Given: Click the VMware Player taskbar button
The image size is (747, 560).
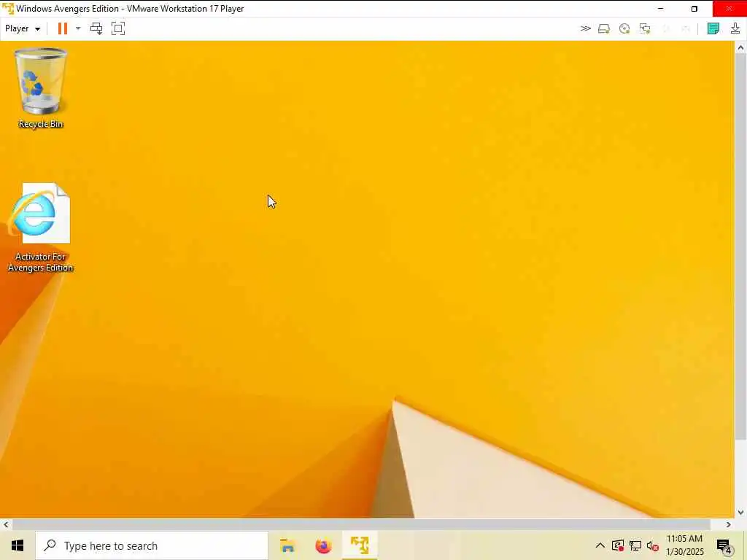Looking at the screenshot, I should pyautogui.click(x=360, y=545).
